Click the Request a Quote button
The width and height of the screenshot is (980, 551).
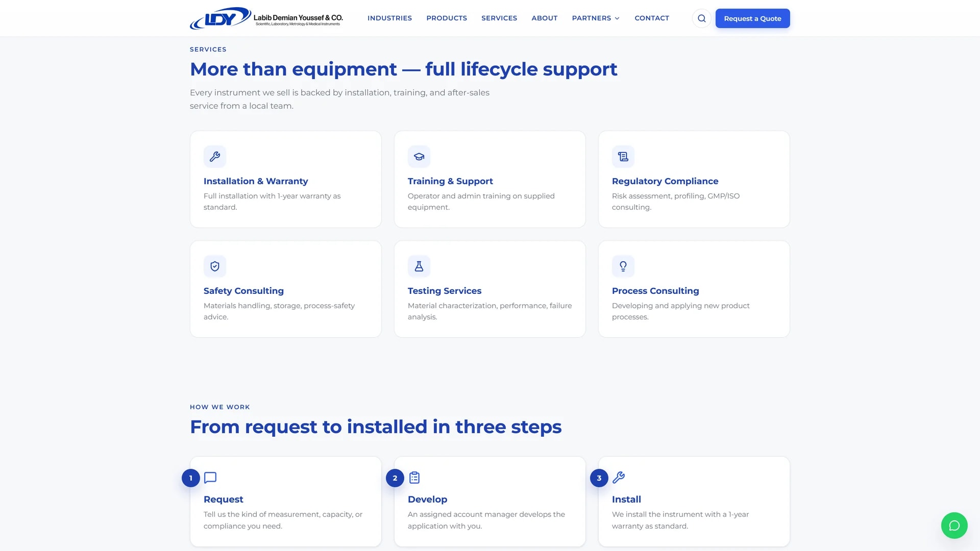tap(752, 18)
